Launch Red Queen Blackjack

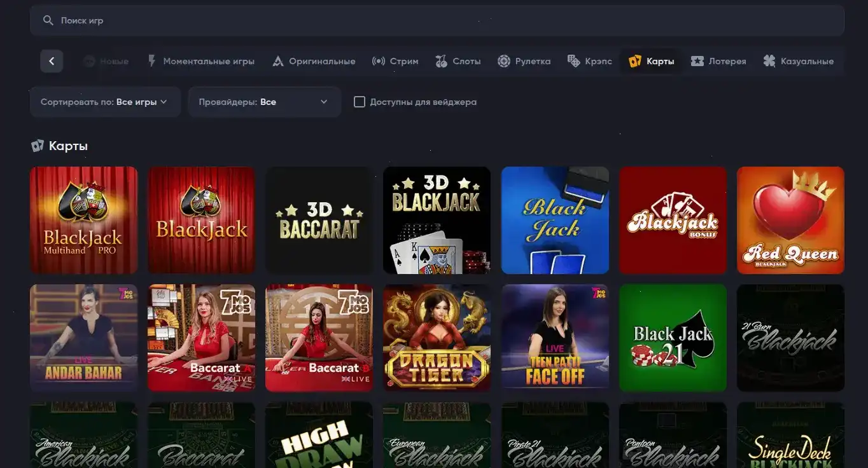click(x=790, y=220)
